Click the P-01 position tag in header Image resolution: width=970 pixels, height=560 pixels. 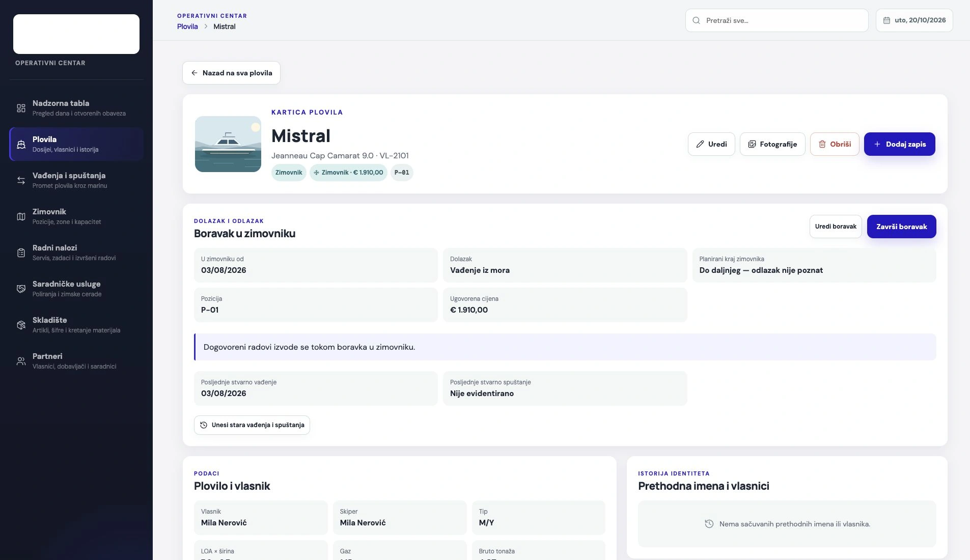tap(402, 173)
